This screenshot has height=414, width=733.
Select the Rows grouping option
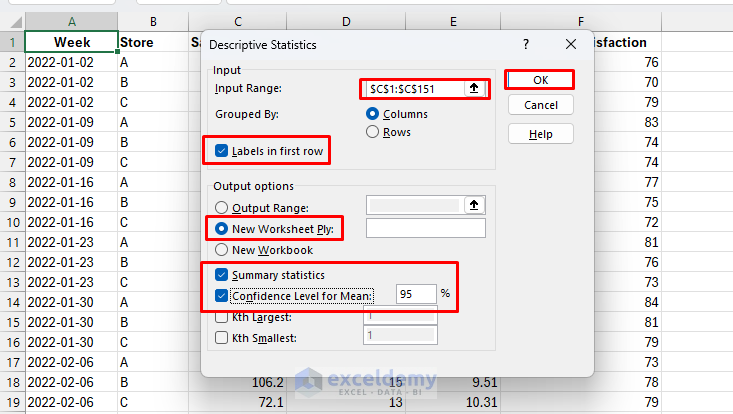[373, 132]
